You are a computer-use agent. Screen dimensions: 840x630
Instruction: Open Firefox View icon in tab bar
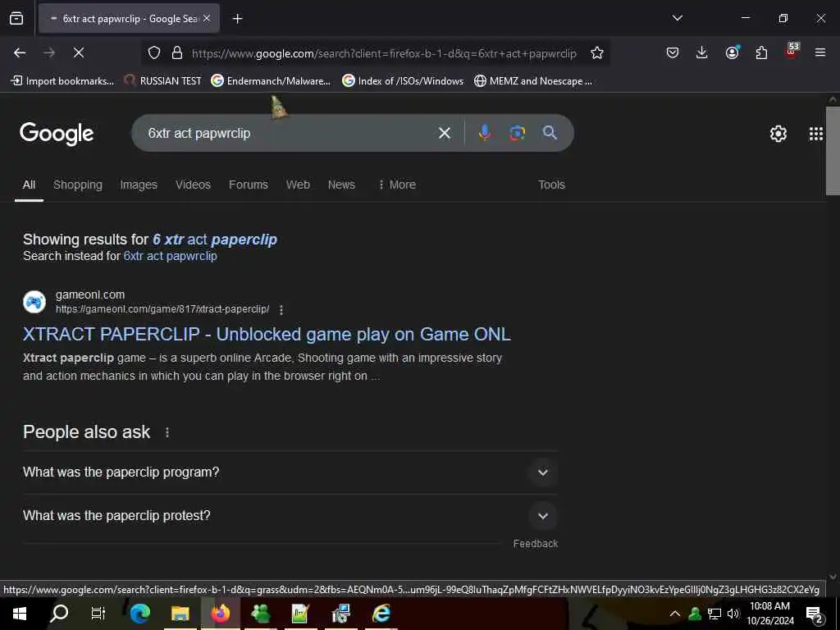click(16, 18)
